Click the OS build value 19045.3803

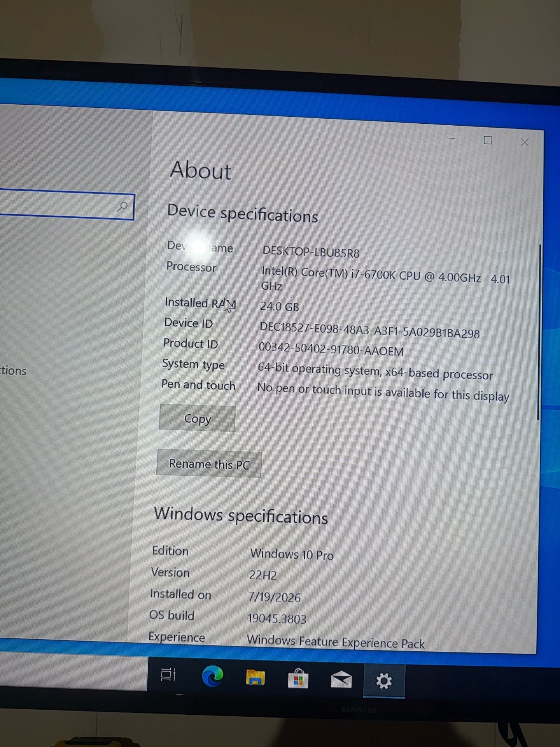pos(277,618)
